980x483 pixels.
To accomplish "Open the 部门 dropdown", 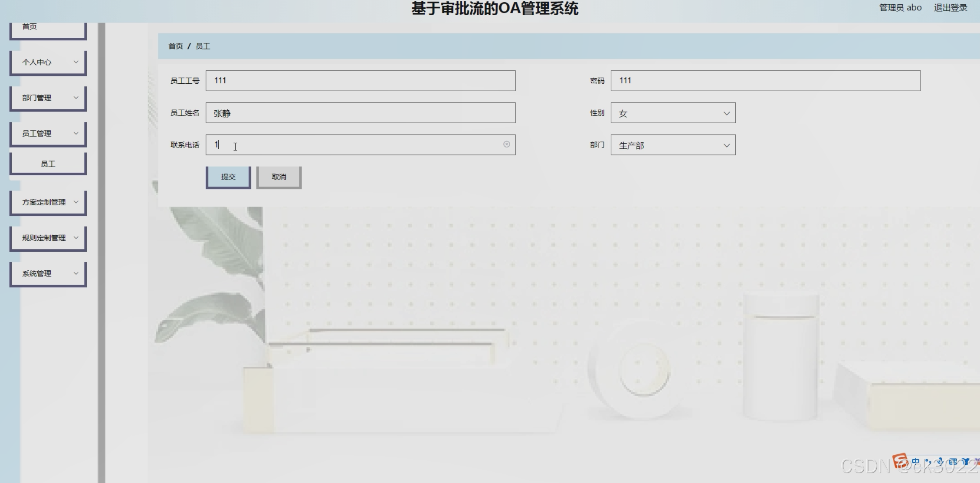I will click(x=672, y=145).
